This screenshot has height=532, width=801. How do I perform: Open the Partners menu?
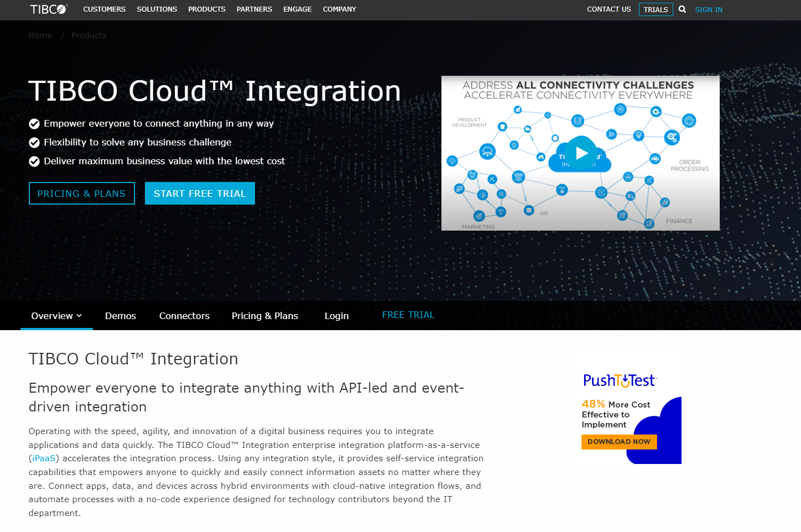click(254, 9)
